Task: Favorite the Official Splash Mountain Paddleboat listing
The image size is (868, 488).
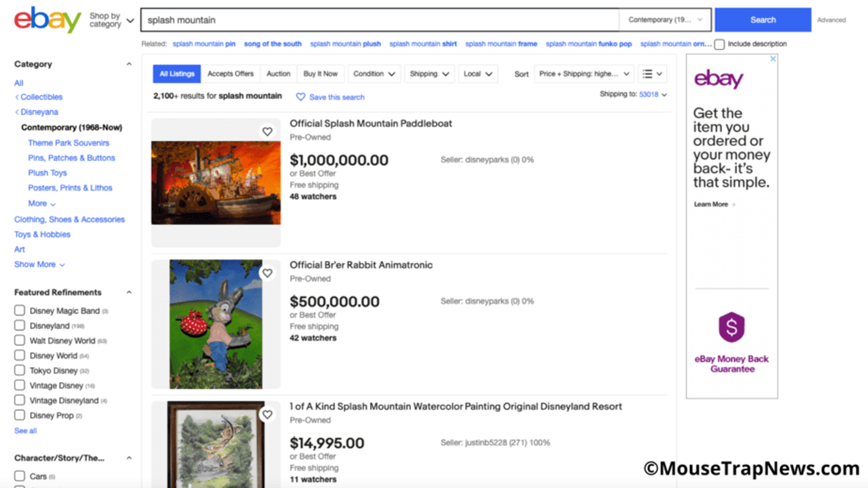Action: click(x=267, y=131)
